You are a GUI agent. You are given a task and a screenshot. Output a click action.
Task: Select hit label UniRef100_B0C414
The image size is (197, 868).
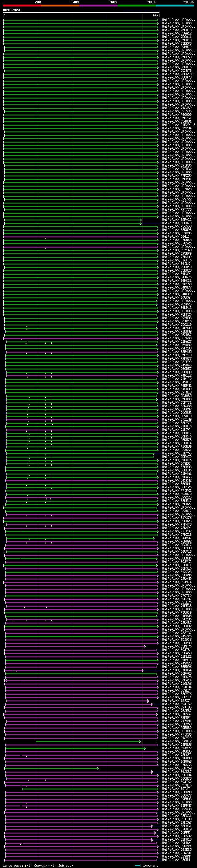tap(177, 680)
